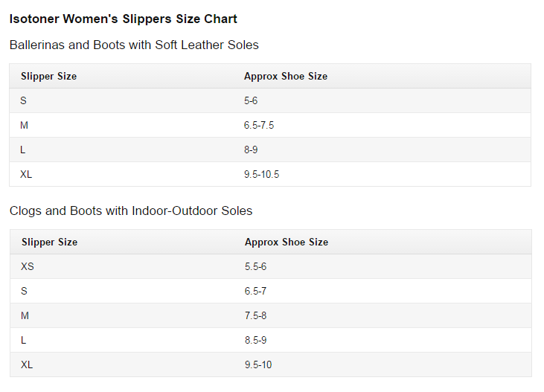Select the 5.5-6 shoe size cell

(x=255, y=266)
